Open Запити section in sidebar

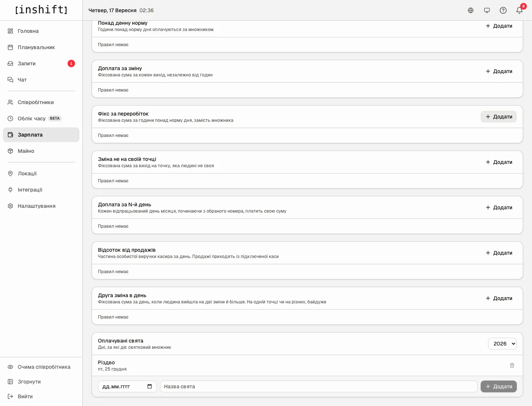[x=41, y=63]
